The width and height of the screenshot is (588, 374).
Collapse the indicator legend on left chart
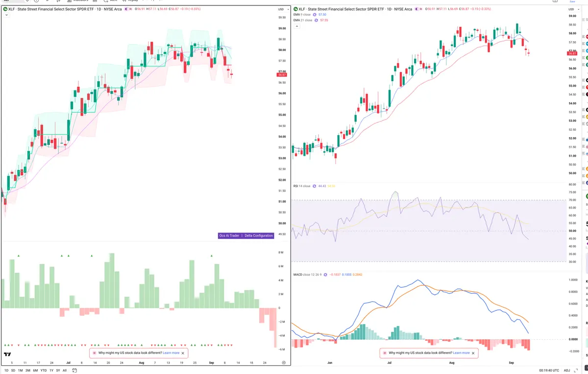(6, 15)
